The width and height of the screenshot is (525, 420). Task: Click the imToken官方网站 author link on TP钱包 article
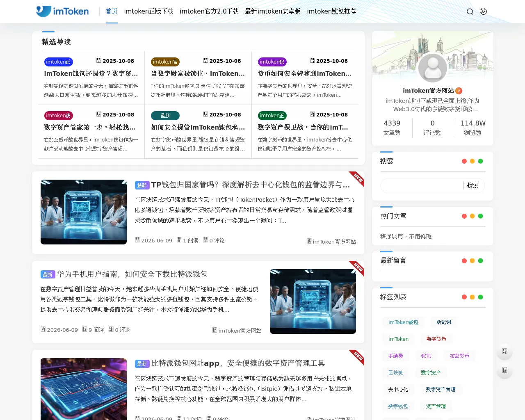(x=334, y=242)
